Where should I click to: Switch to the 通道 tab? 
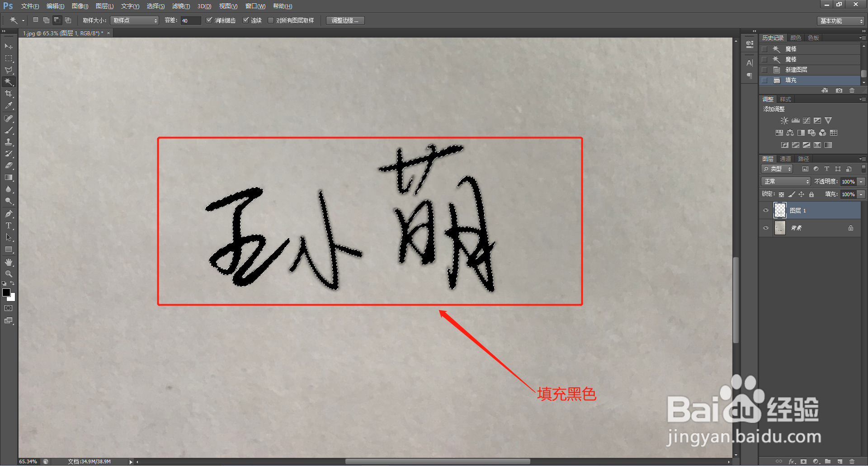coord(785,159)
